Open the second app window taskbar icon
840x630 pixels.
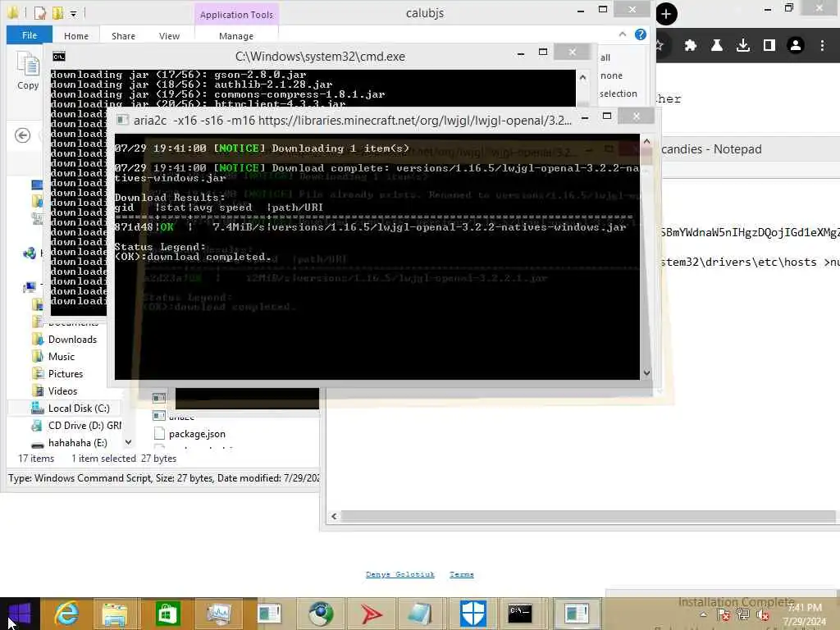coord(577,614)
